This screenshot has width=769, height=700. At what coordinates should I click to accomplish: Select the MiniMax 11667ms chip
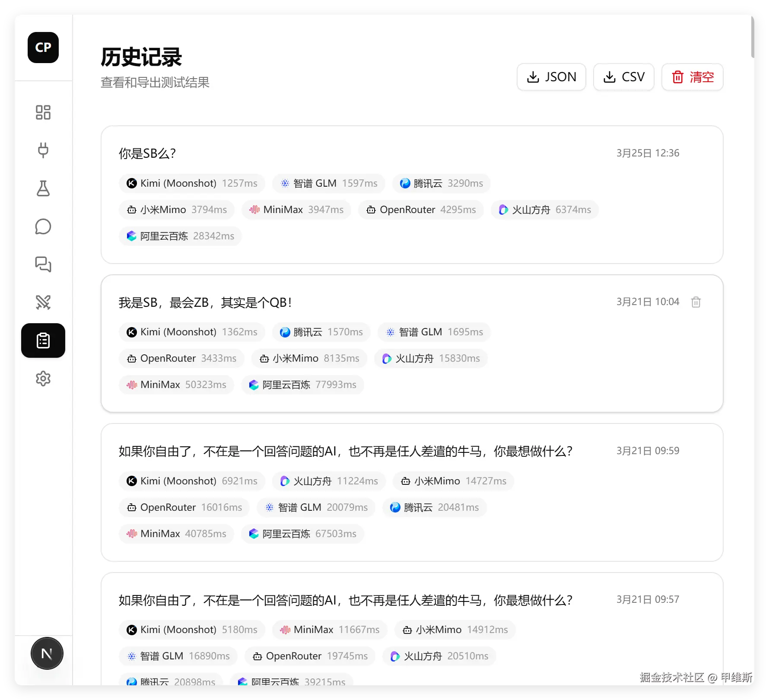coord(330,630)
